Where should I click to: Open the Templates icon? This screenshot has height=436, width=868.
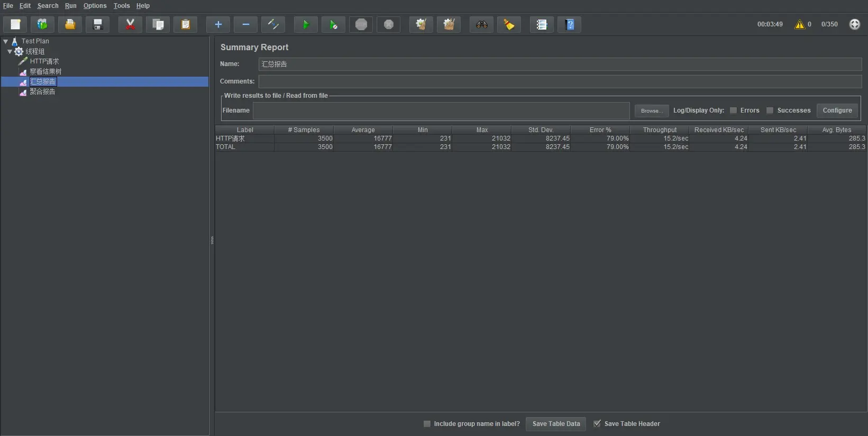click(43, 24)
